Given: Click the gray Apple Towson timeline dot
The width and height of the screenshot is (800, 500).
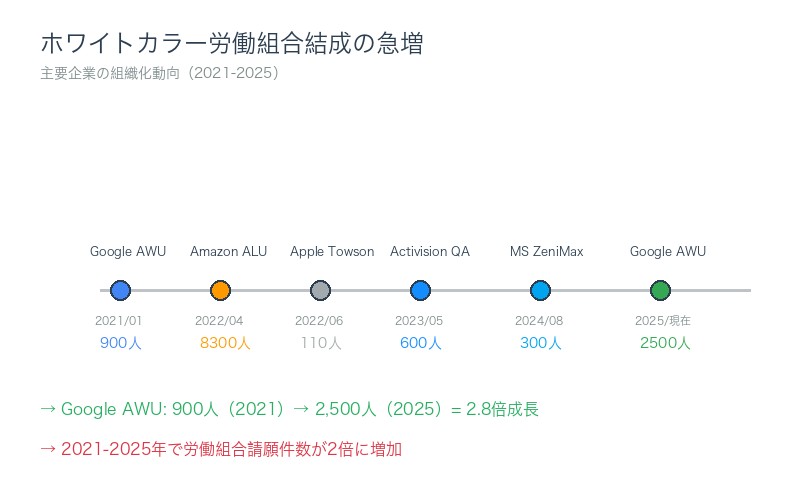Looking at the screenshot, I should [320, 291].
